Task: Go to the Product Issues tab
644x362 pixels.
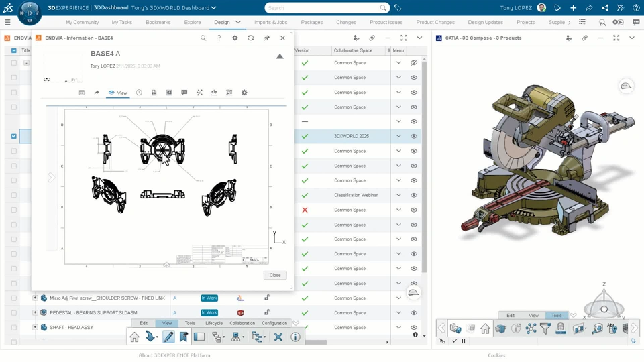Action: point(386,23)
